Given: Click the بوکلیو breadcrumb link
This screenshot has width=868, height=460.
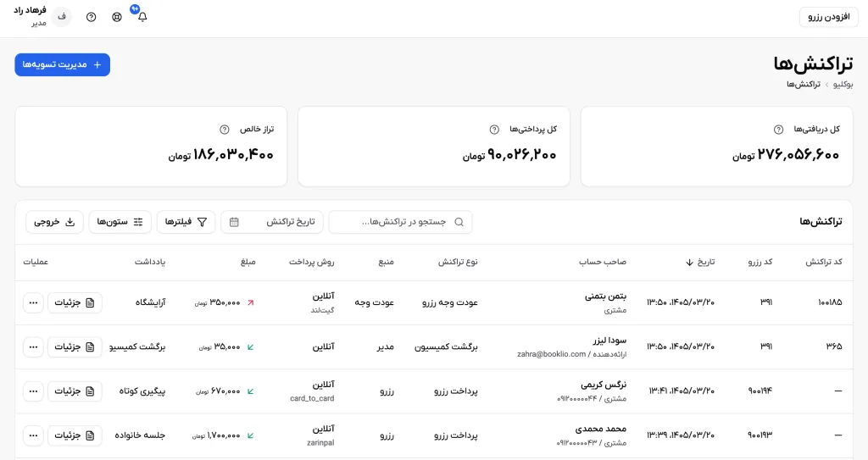Looking at the screenshot, I should point(843,85).
